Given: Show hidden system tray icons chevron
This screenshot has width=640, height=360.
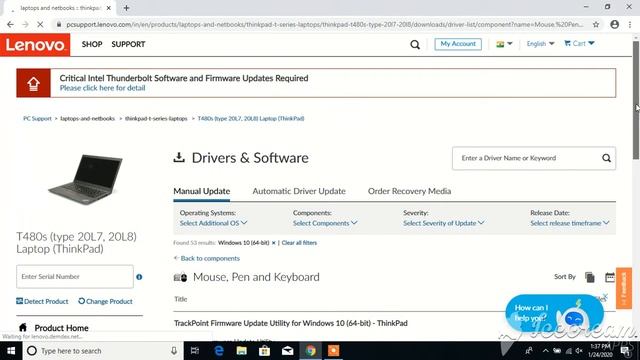Looking at the screenshot, I should tap(546, 351).
